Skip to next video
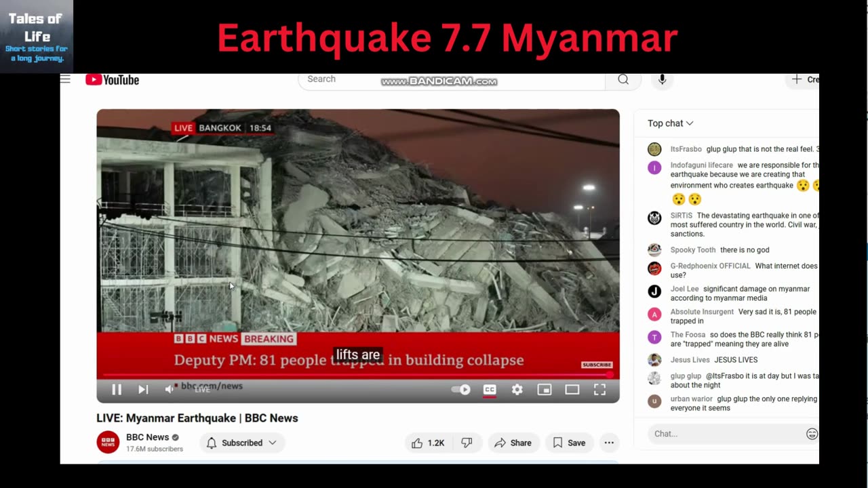 click(143, 390)
